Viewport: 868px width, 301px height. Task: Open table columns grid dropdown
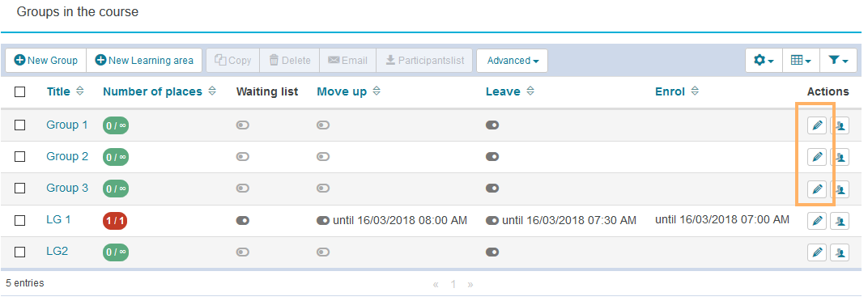coord(801,61)
